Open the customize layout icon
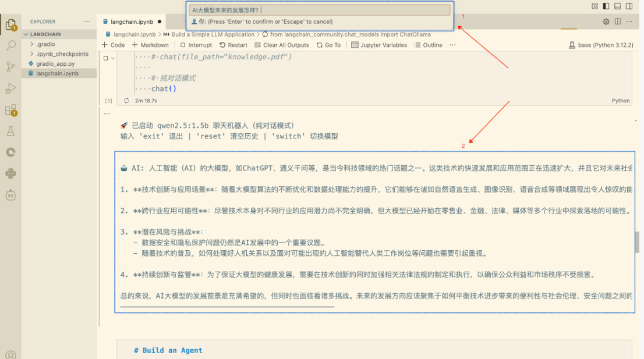 [x=595, y=6]
